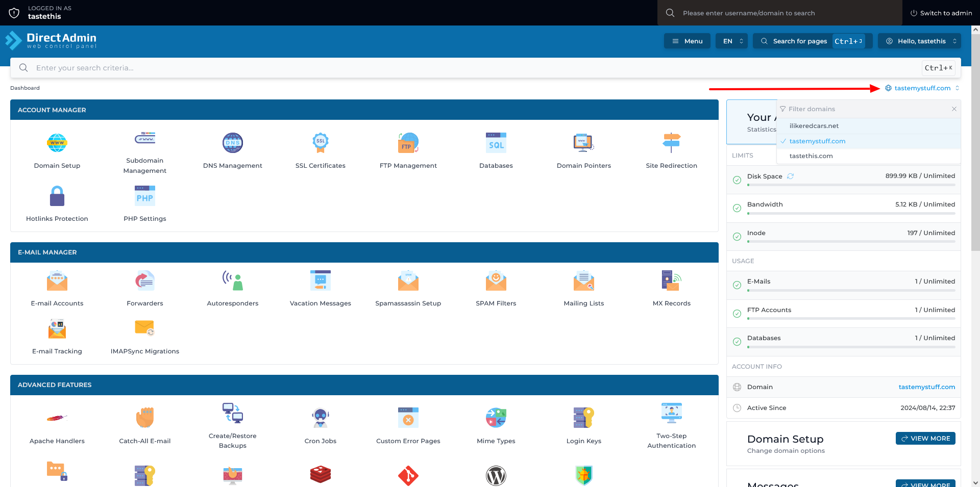This screenshot has height=487, width=980.
Task: Open the Databases SQL icon
Action: [x=496, y=143]
